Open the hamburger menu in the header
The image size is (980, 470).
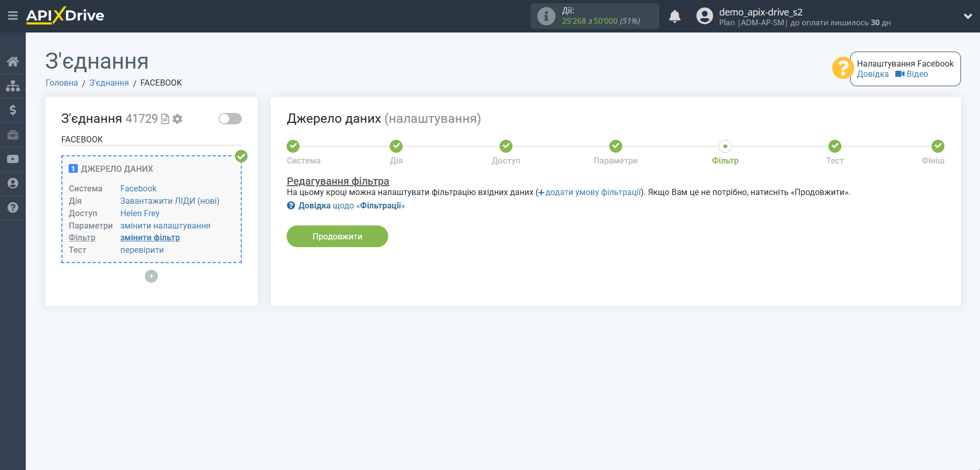pyautogui.click(x=13, y=16)
